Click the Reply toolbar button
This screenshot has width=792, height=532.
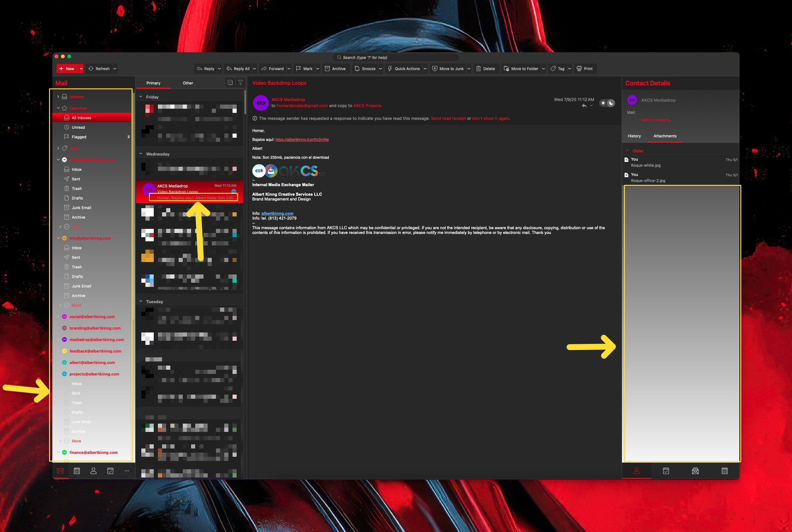point(205,69)
